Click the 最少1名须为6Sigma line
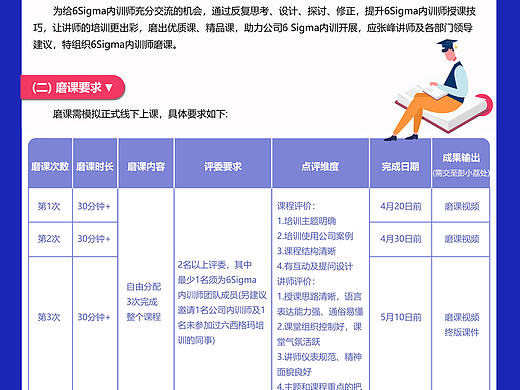This screenshot has height=390, width=520. 217,280
